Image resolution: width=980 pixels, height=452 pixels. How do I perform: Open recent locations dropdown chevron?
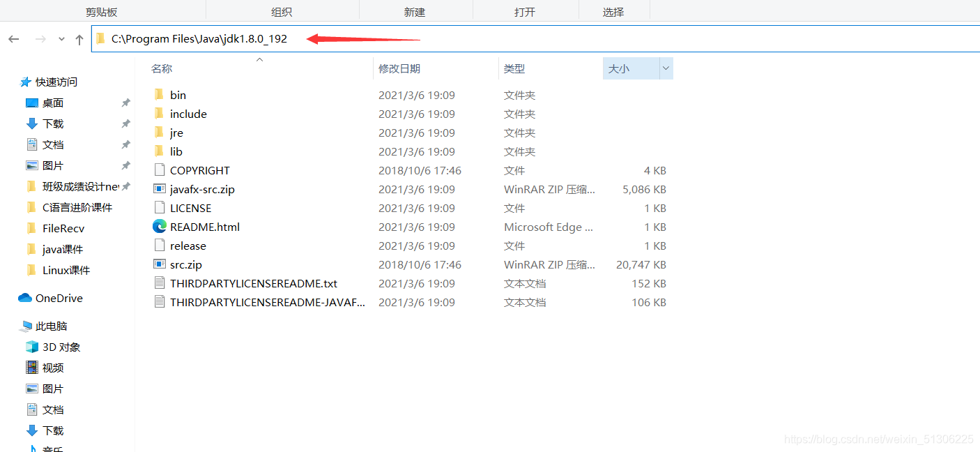pyautogui.click(x=61, y=40)
